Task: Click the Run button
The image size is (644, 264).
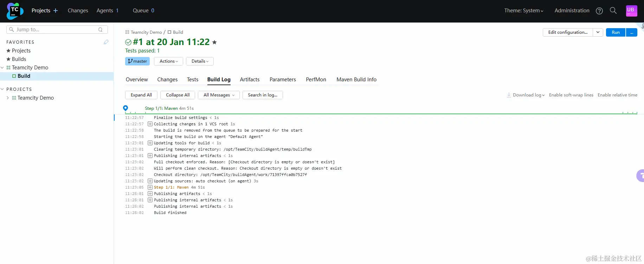Action: pos(616,32)
